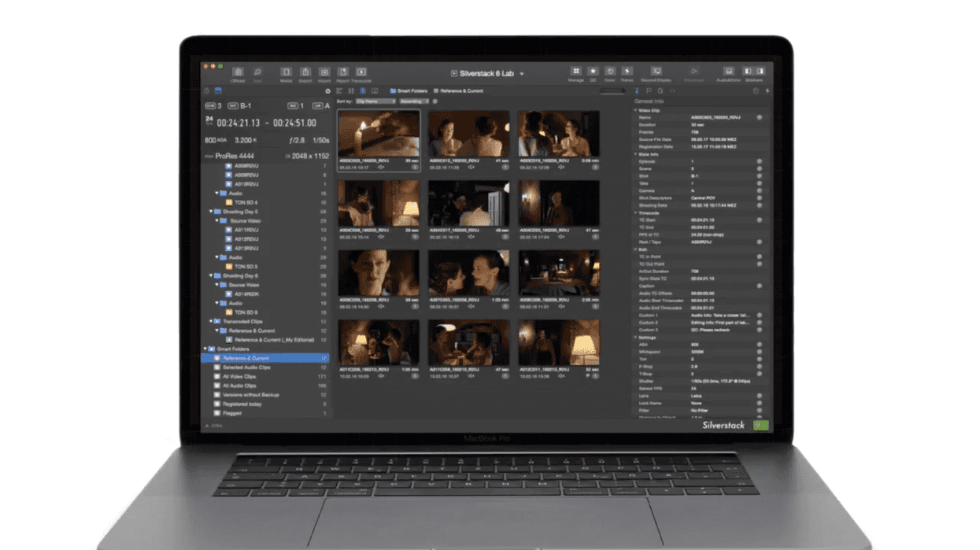The width and height of the screenshot is (980, 550).
Task: Open the Color toolbar icon
Action: [610, 72]
